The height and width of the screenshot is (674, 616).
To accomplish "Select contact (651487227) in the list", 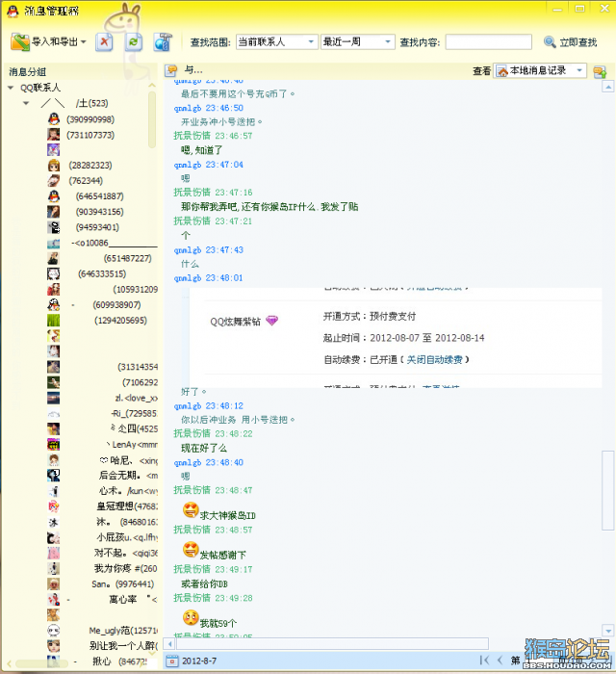I will pos(128,258).
